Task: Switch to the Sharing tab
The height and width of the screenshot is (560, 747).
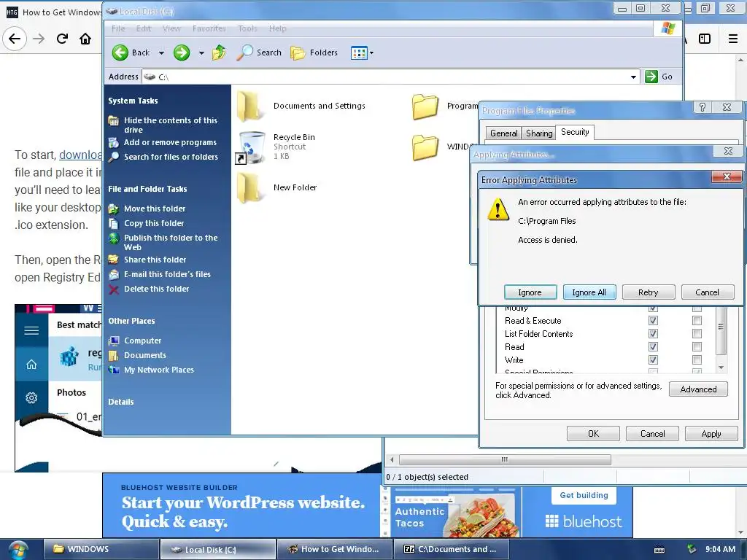Action: coord(539,133)
